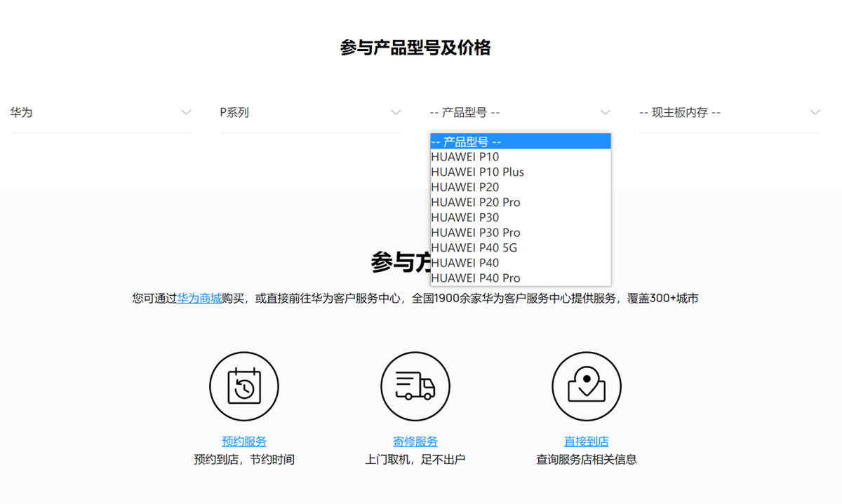The width and height of the screenshot is (842, 504).
Task: Select the HUAWEI P30 entry
Action: [521, 217]
